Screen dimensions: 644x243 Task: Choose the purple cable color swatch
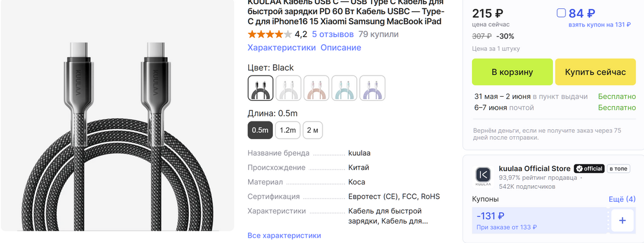[372, 88]
